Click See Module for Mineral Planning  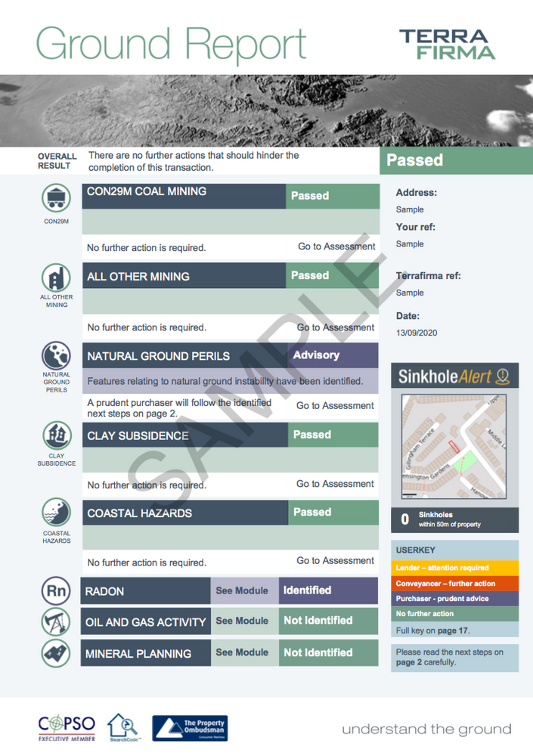point(242,653)
